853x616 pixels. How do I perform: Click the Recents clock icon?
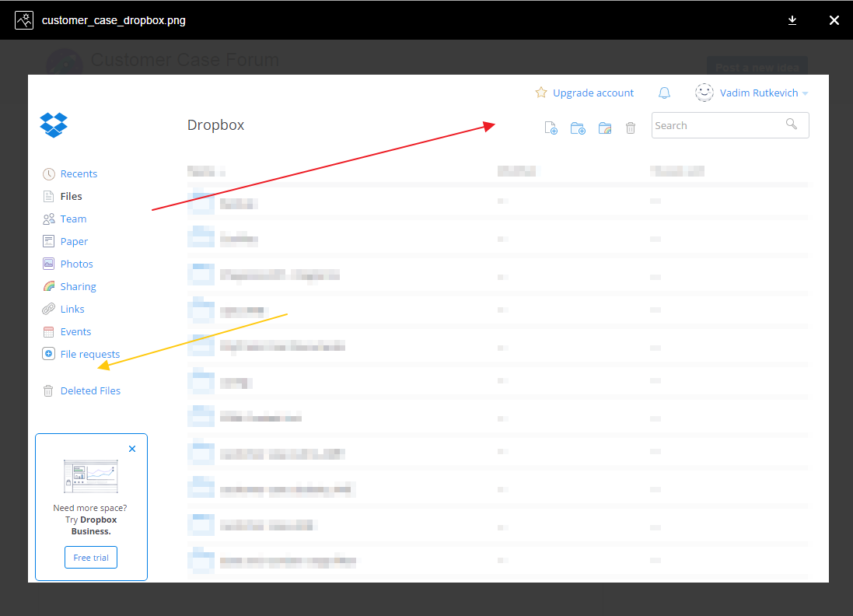(x=48, y=173)
